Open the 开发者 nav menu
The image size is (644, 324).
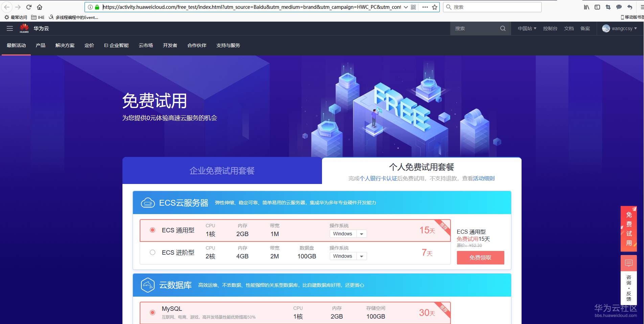[x=170, y=45]
